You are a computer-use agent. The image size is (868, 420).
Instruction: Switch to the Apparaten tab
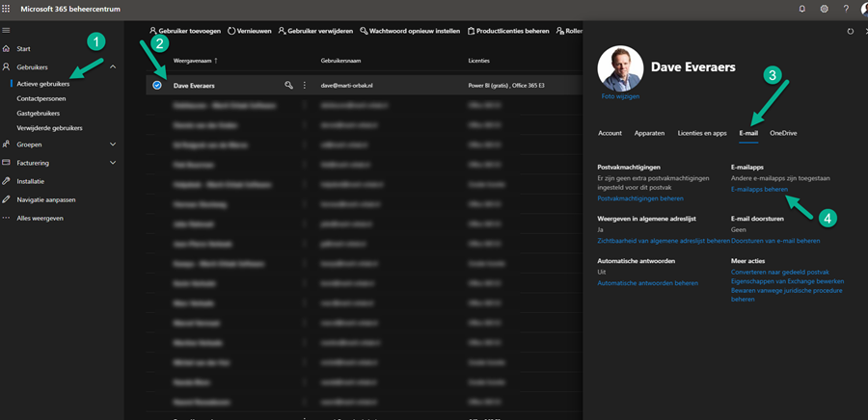point(649,133)
